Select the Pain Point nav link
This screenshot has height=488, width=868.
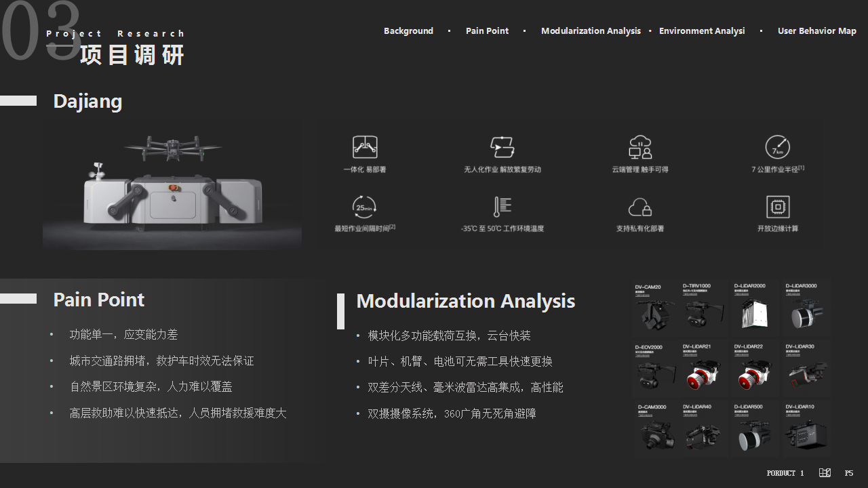click(x=487, y=30)
